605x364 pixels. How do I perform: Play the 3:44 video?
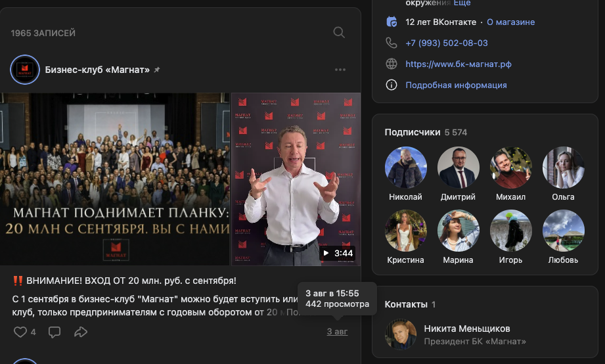point(296,179)
